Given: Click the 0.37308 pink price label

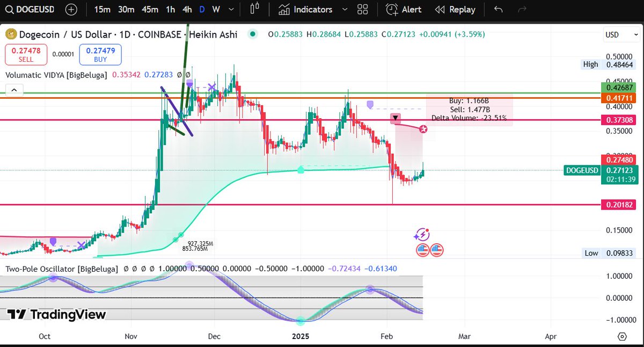Looking at the screenshot, I should [620, 120].
